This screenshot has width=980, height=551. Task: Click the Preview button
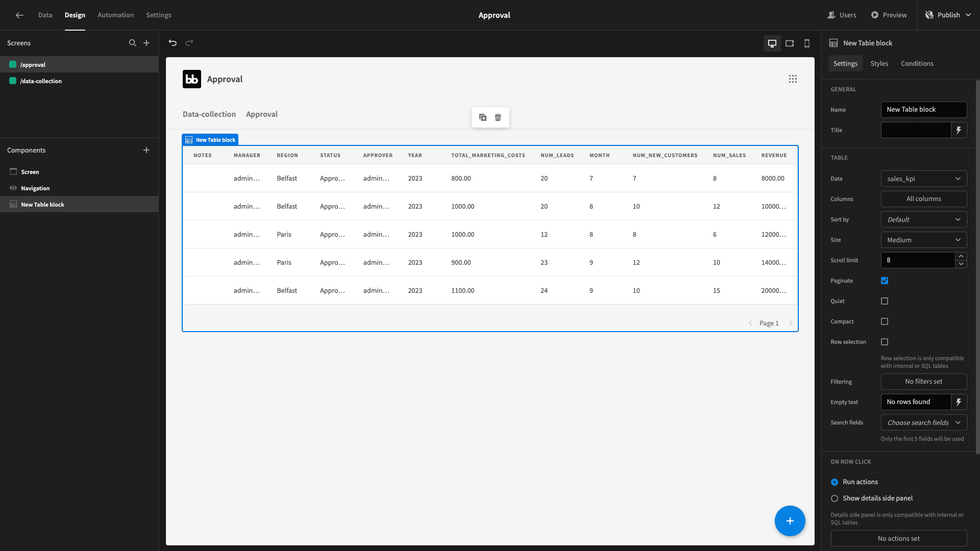click(x=889, y=15)
